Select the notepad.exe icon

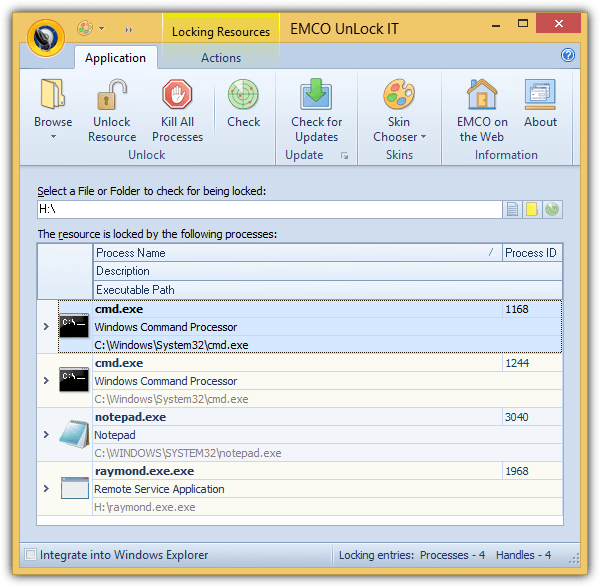point(75,434)
